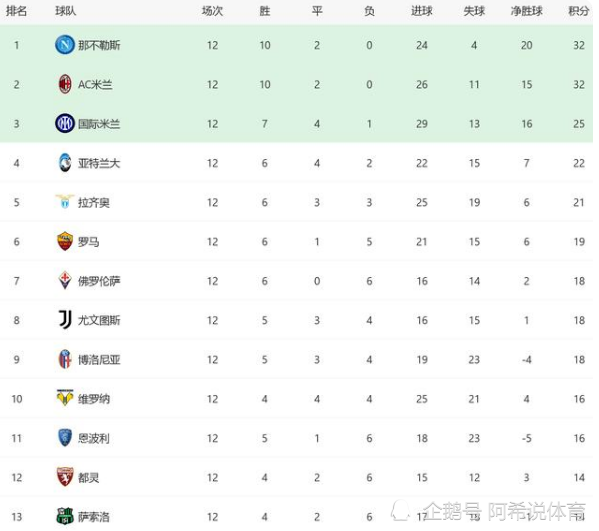Click the 排名 ranking column header

coord(16,11)
